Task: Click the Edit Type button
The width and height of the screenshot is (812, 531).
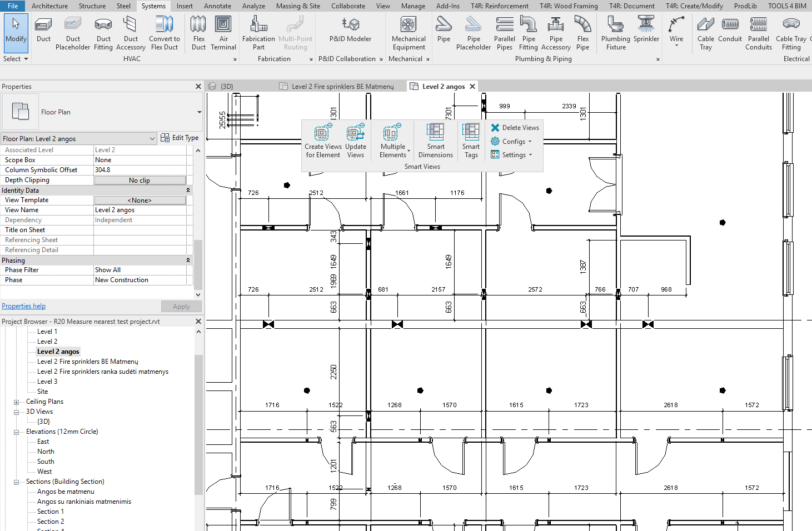Action: tap(180, 138)
